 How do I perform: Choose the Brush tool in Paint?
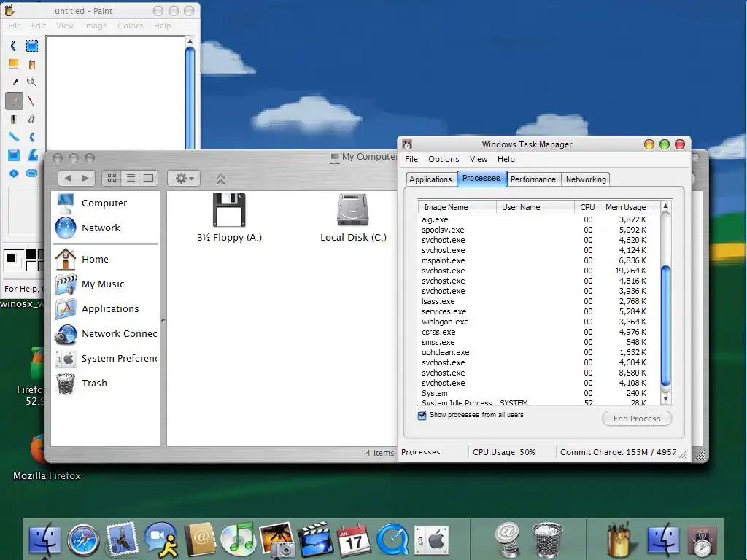click(x=32, y=101)
